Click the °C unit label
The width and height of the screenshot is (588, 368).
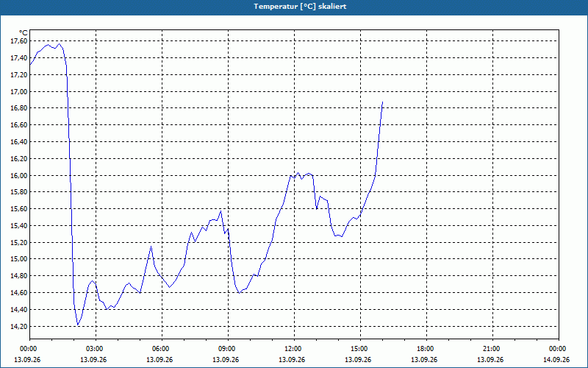click(24, 33)
